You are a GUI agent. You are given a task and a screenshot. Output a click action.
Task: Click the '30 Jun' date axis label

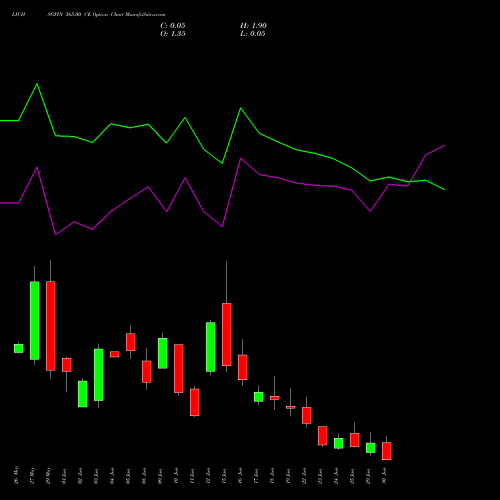(385, 476)
